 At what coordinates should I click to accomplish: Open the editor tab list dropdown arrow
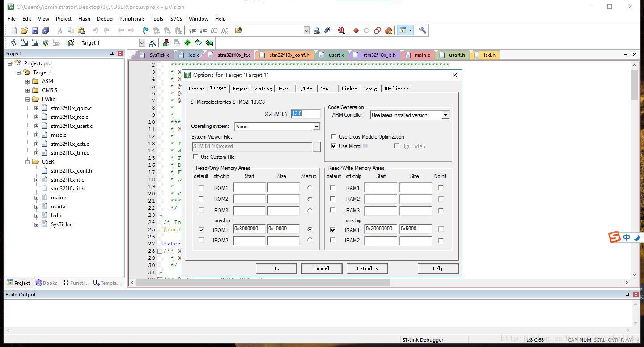(626, 55)
